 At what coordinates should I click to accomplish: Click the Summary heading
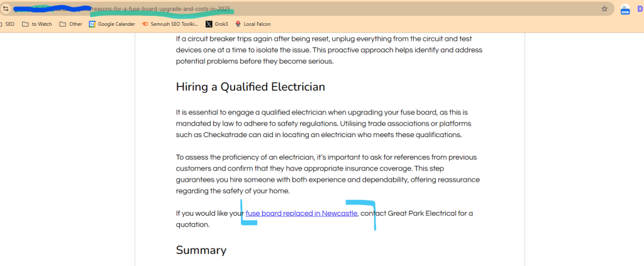point(201,250)
